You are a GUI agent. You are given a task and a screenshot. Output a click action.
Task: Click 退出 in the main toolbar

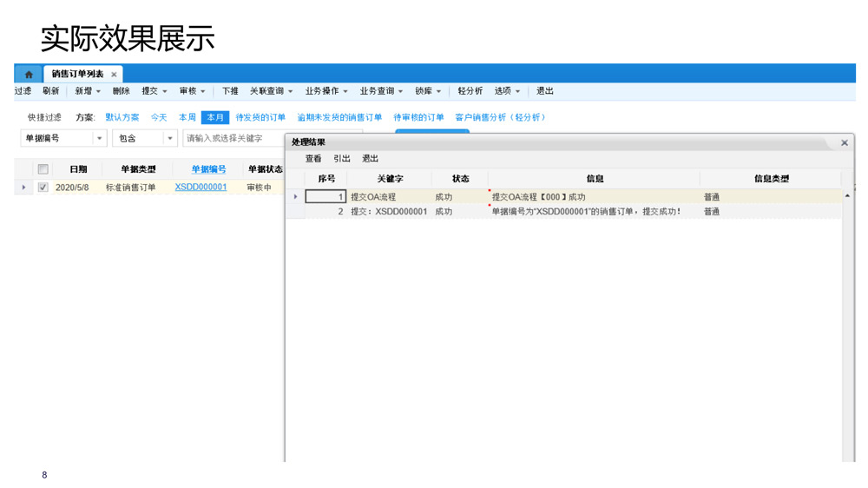click(545, 91)
